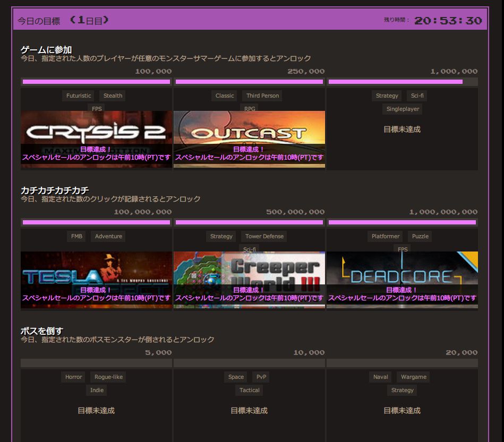Select the Futuristic tag
This screenshot has height=442, width=504.
pos(79,96)
